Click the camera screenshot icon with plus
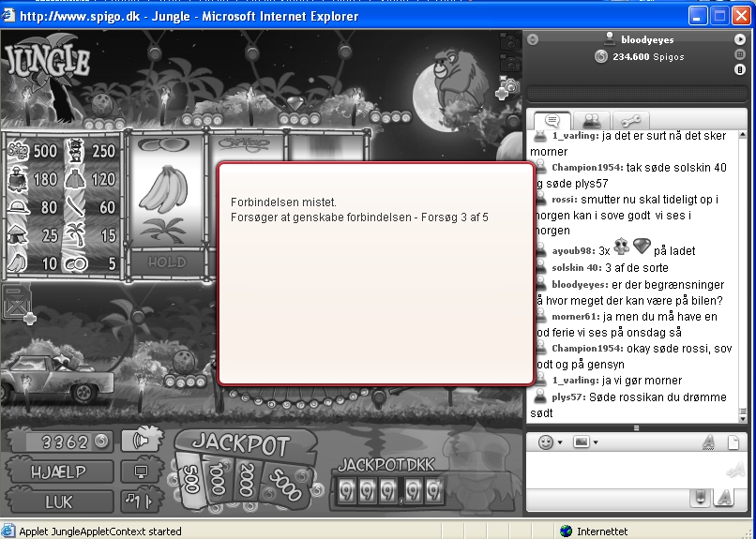756x539 pixels. click(509, 85)
